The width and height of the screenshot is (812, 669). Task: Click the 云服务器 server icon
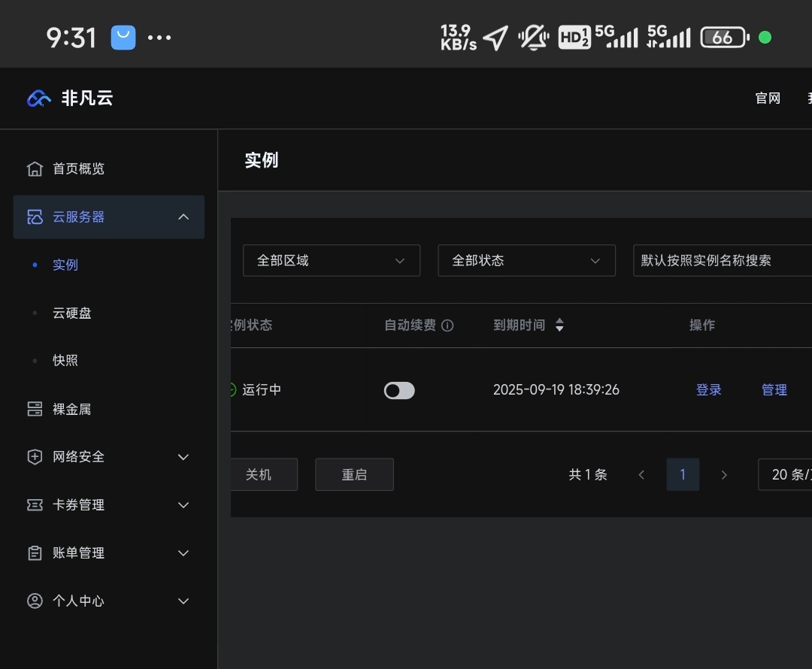tap(35, 216)
